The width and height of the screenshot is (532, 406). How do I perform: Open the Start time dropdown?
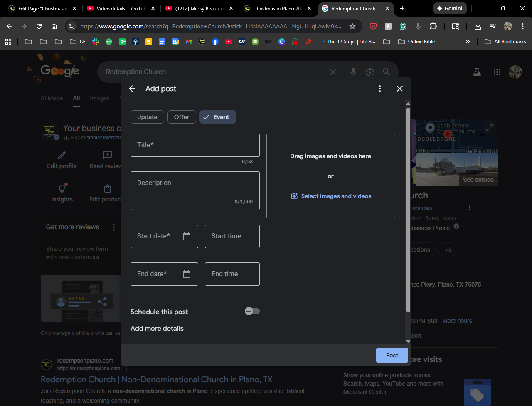232,236
